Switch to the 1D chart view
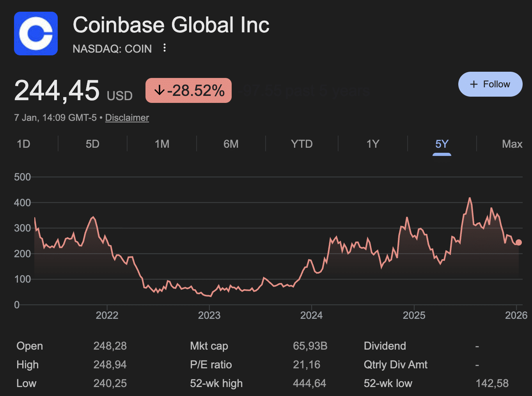Screen dimensions: 532x396 [23, 144]
